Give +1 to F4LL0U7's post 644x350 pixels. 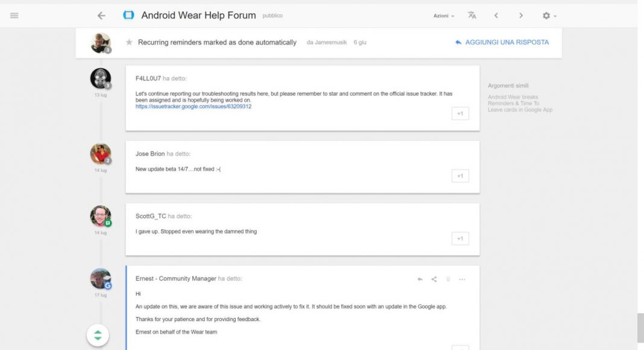(460, 114)
